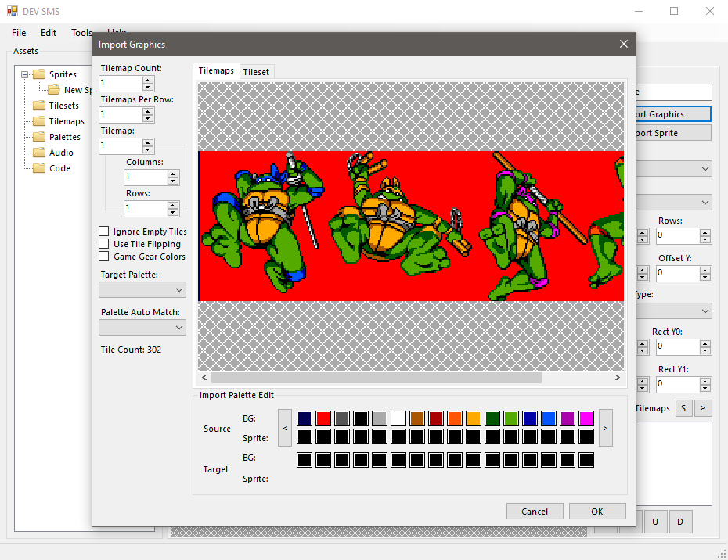Viewport: 728px width, 560px height.
Task: Open the File menu
Action: [x=19, y=33]
